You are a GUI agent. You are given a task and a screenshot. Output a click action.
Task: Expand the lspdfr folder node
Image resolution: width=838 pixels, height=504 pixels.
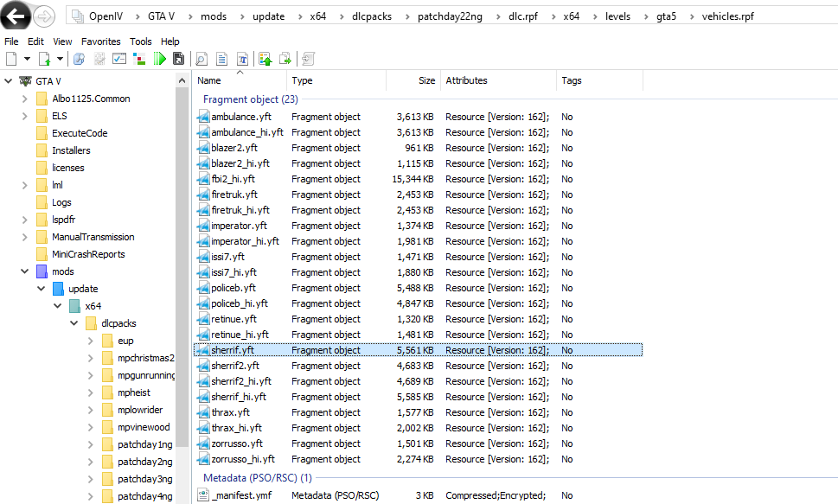click(x=25, y=220)
